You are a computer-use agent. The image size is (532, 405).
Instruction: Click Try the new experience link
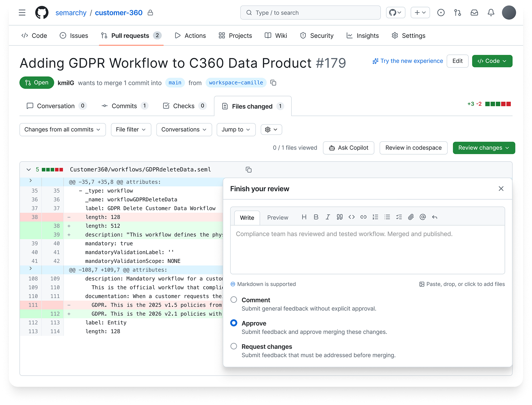click(x=408, y=61)
